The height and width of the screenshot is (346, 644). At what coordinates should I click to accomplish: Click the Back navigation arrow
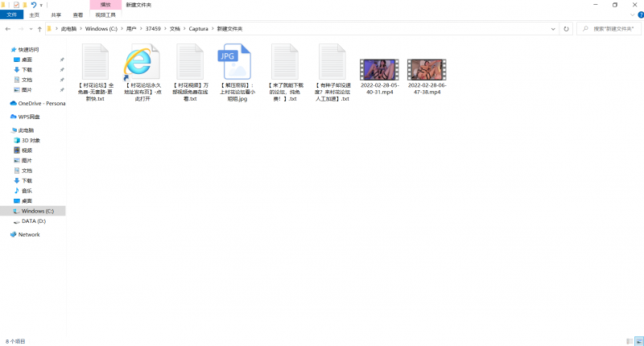[7, 29]
